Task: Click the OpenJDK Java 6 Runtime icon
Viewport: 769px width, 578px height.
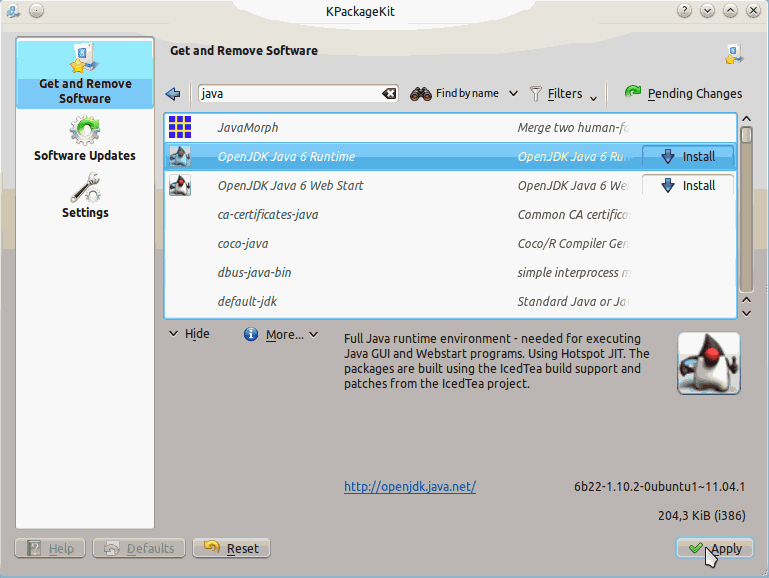Action: coord(180,156)
